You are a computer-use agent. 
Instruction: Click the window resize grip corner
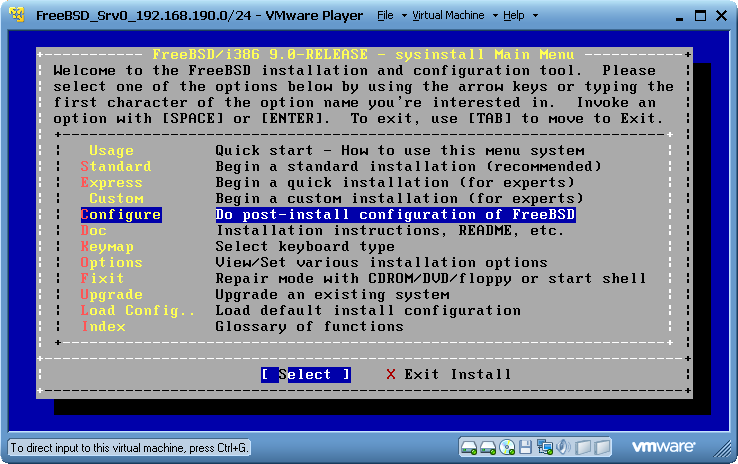click(x=722, y=448)
